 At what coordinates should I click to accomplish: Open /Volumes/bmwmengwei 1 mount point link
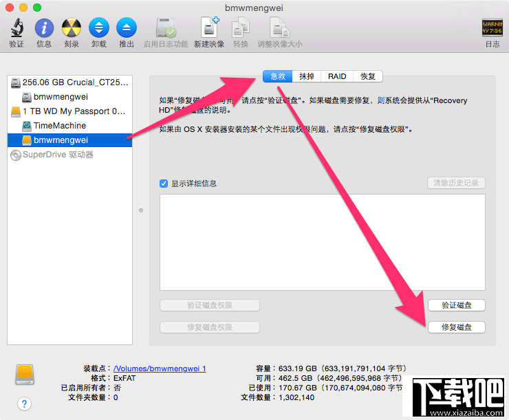[x=160, y=368]
